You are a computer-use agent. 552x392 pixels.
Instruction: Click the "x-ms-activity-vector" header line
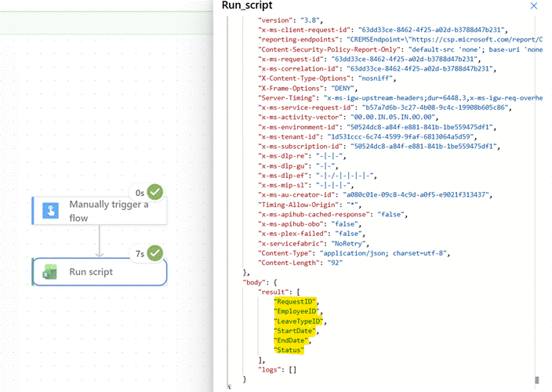pyautogui.click(x=348, y=117)
